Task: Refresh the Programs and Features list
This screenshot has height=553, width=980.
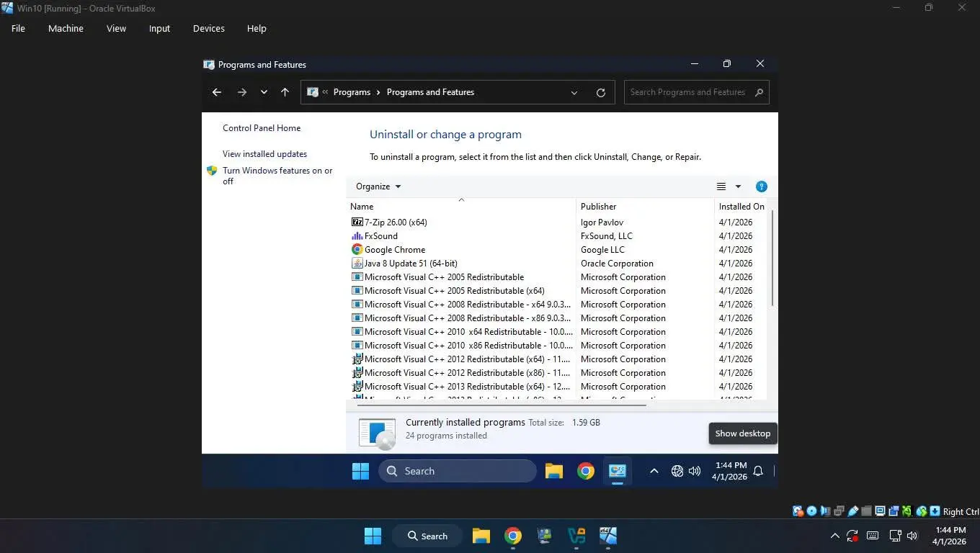Action: tap(601, 92)
